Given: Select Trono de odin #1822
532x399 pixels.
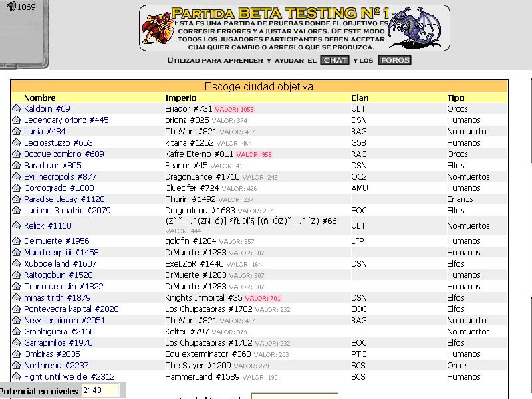Looking at the screenshot, I should [x=63, y=287].
